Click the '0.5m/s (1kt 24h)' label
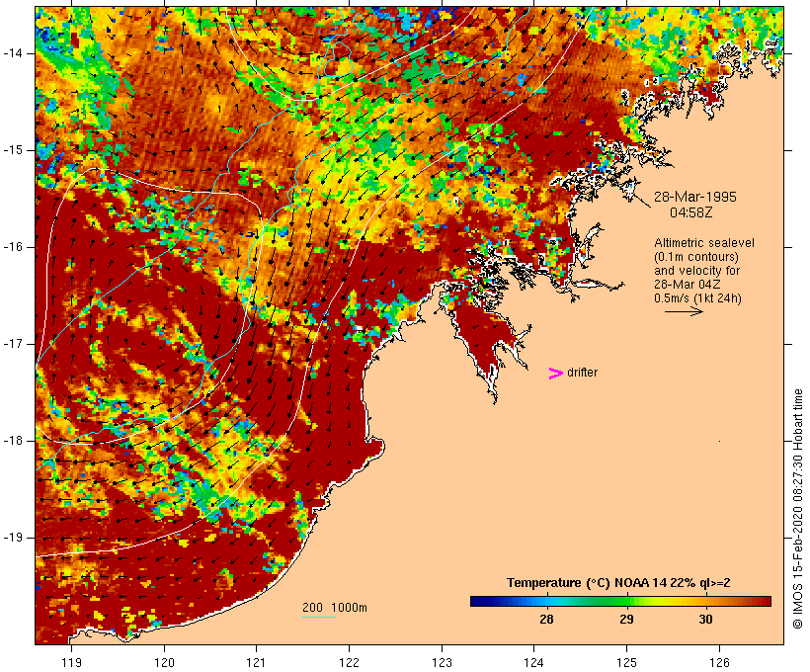 [x=697, y=298]
